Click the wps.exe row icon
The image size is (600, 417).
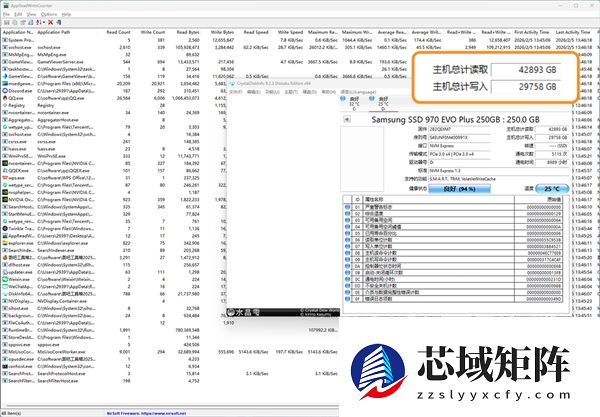point(5,178)
